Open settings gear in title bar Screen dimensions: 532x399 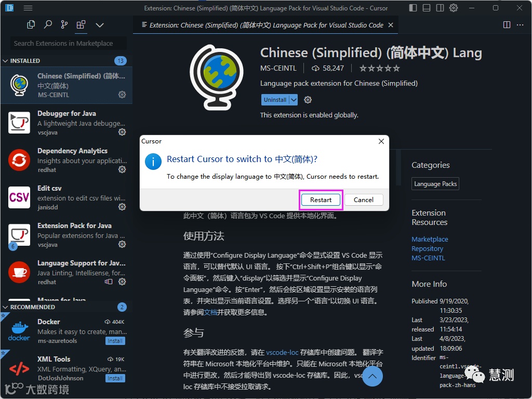pos(454,8)
